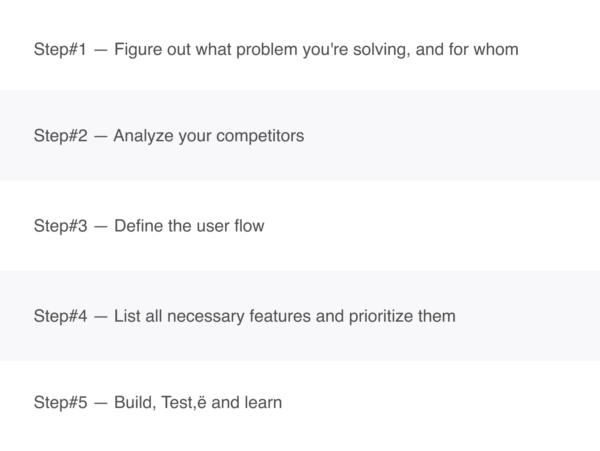Click the Step#4 label
The height and width of the screenshot is (451, 600).
point(60,316)
